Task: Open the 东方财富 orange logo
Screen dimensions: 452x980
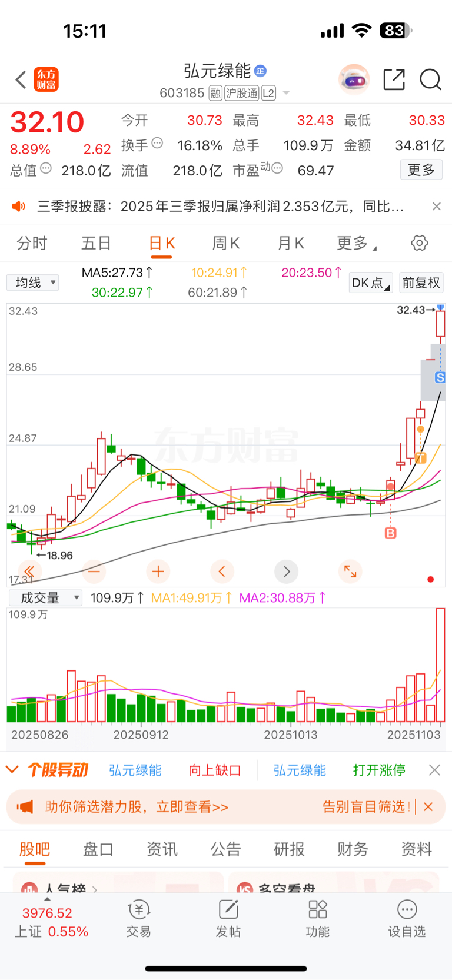Action: click(x=46, y=79)
